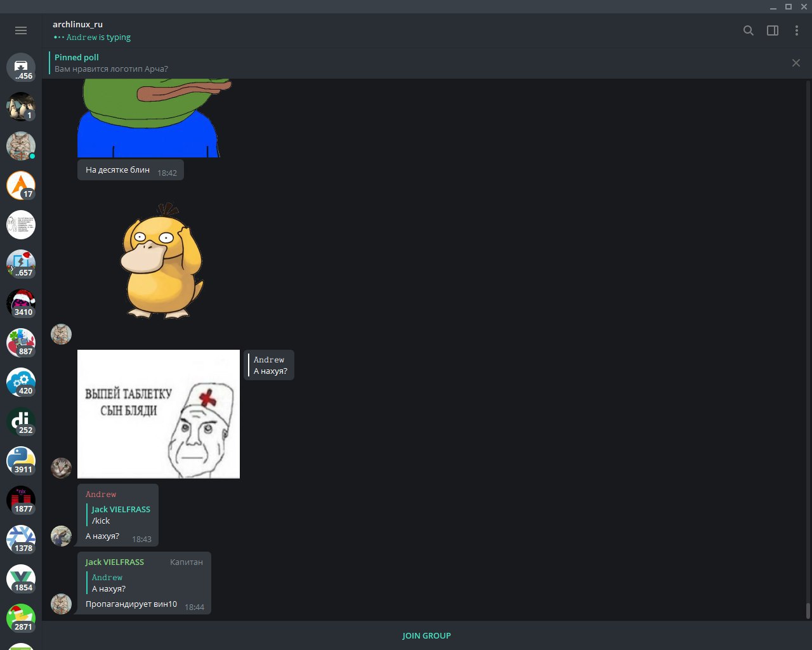Click the cat avatar beside the Psyduck sticker
This screenshot has width=812, height=650.
[61, 334]
